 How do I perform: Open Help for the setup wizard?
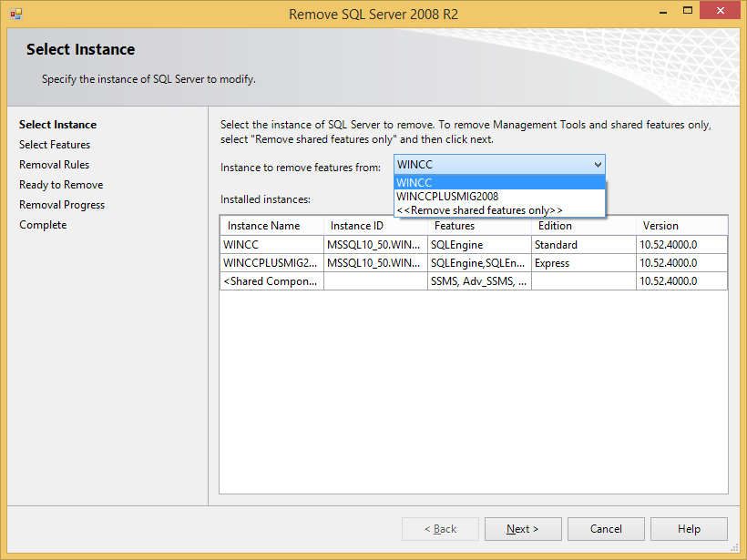click(689, 529)
